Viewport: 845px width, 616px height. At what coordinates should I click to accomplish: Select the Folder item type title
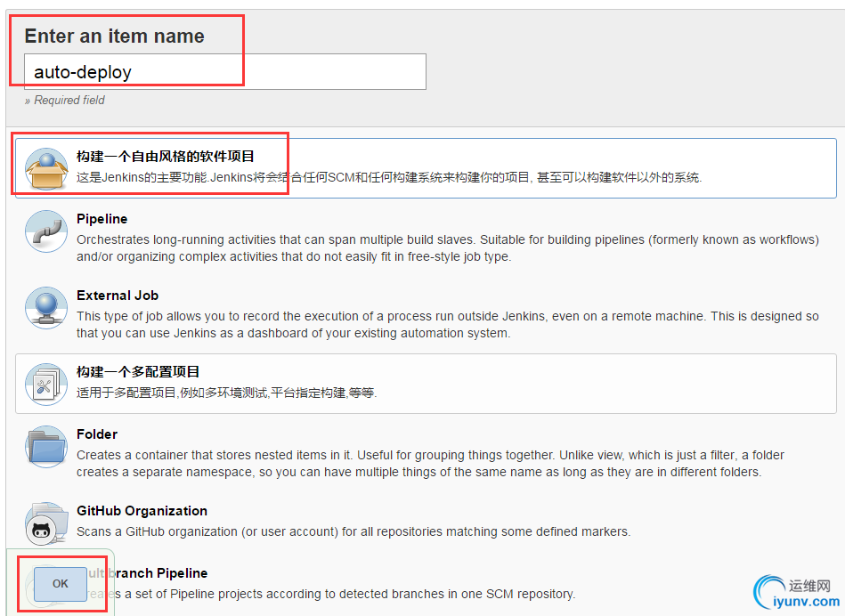pyautogui.click(x=97, y=434)
